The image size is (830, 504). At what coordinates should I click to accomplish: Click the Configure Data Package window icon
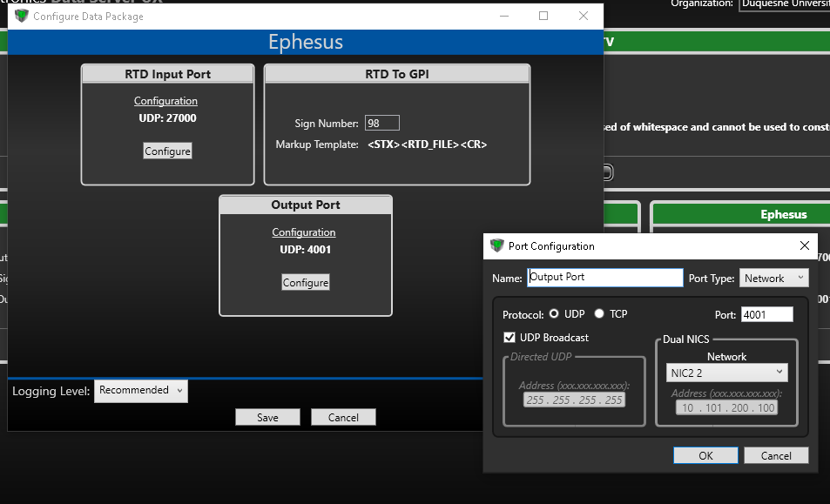pyautogui.click(x=22, y=17)
